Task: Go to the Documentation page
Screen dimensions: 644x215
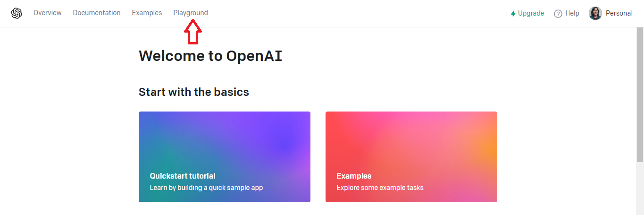Action: click(97, 13)
